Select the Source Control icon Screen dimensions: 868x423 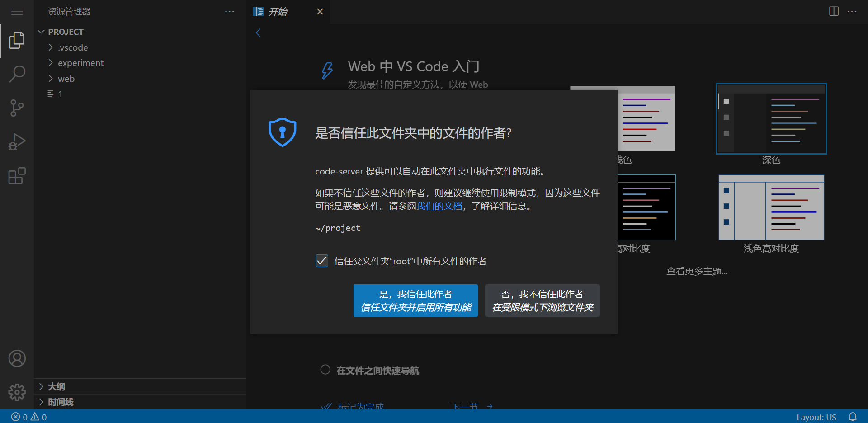tap(17, 108)
